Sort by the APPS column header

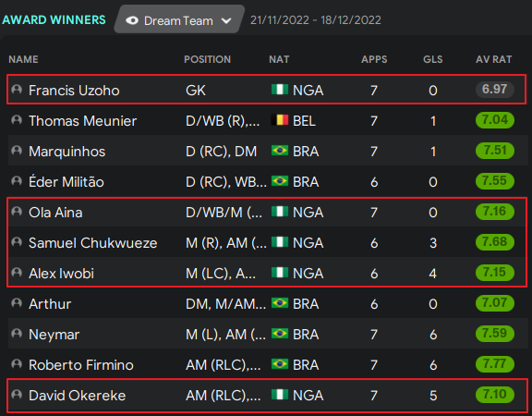[374, 59]
